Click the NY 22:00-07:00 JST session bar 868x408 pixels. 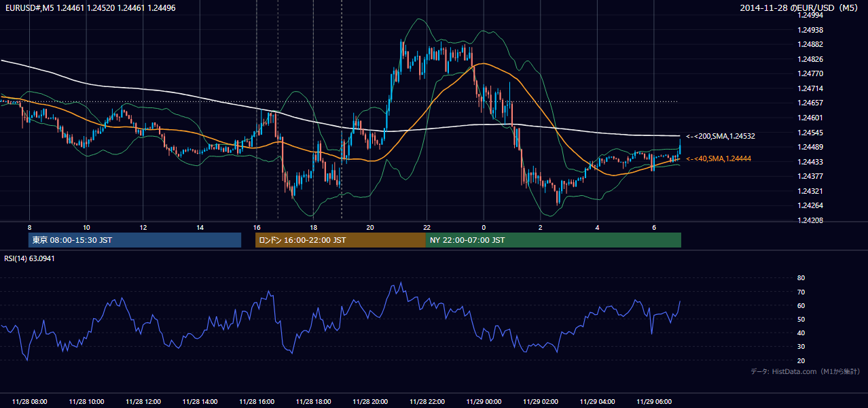(x=554, y=240)
